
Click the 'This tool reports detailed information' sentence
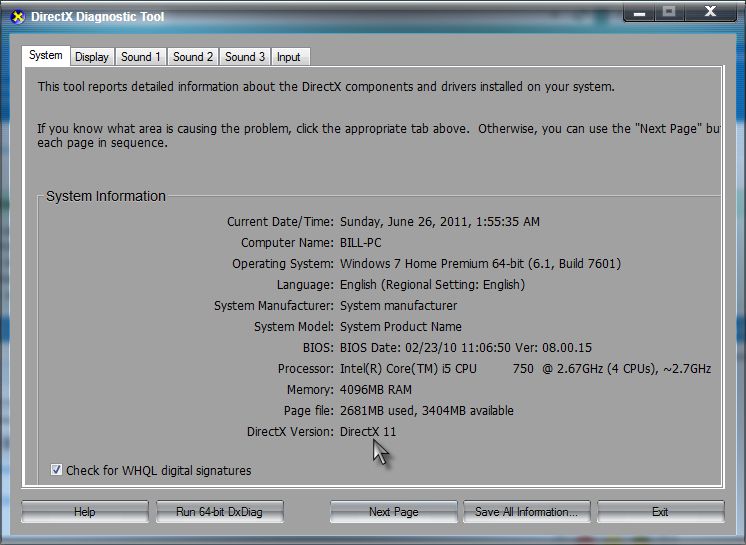pos(326,87)
